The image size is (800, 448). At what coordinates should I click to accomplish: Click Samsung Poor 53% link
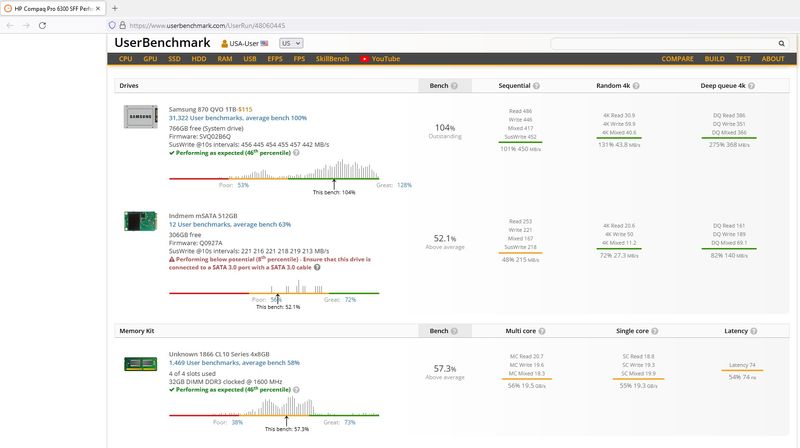point(243,185)
